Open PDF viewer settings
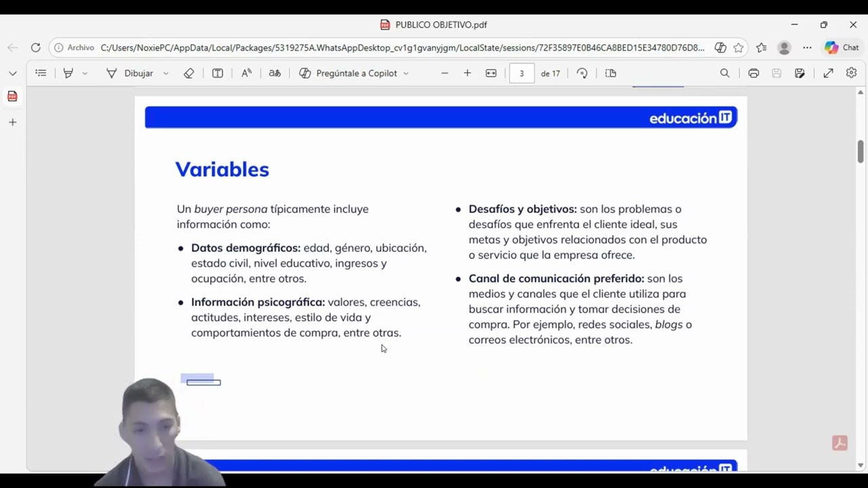Screen dimensions: 868x488 [852, 73]
